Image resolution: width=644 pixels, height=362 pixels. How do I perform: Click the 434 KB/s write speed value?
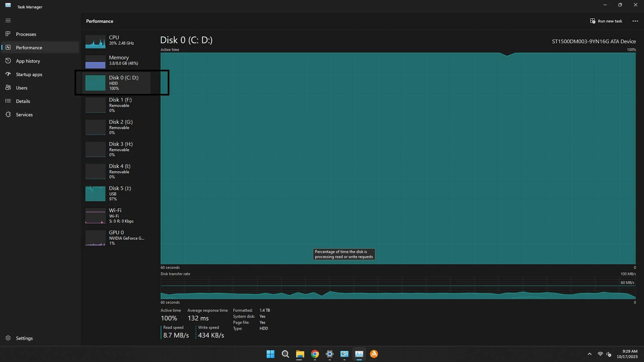coord(211,335)
